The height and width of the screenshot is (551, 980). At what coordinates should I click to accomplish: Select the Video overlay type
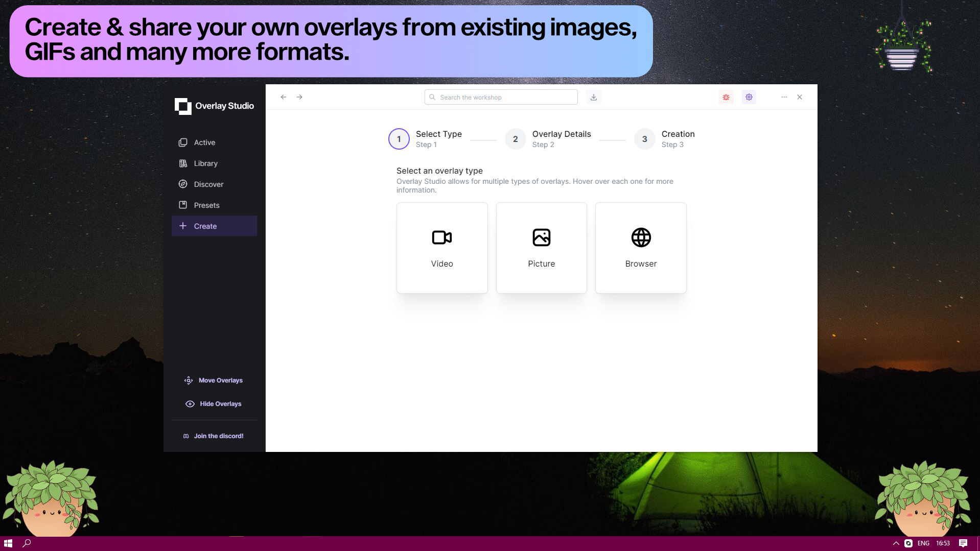tap(441, 248)
